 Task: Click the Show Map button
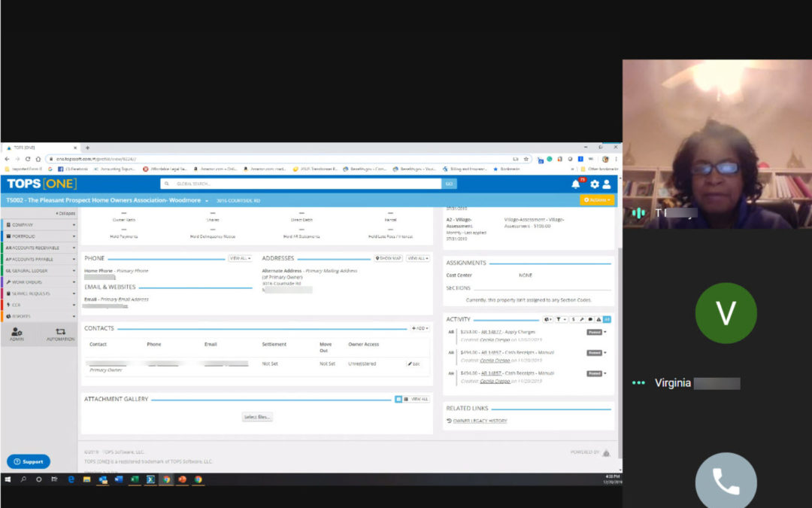pos(389,258)
